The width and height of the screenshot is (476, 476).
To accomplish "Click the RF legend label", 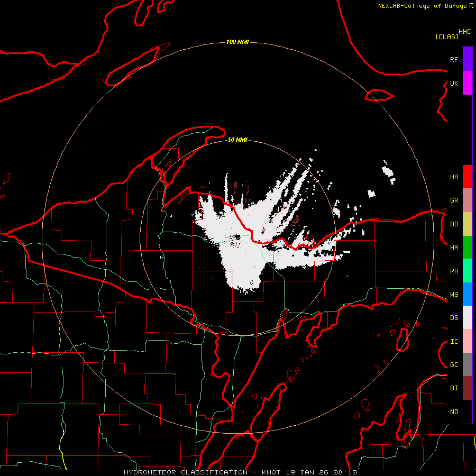I will click(x=454, y=59).
